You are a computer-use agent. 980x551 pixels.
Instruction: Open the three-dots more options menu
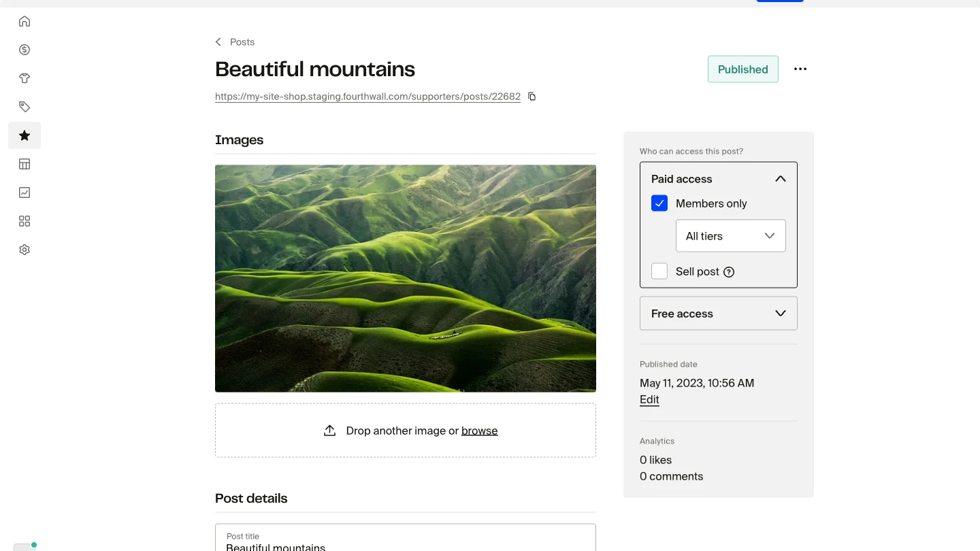pos(800,69)
